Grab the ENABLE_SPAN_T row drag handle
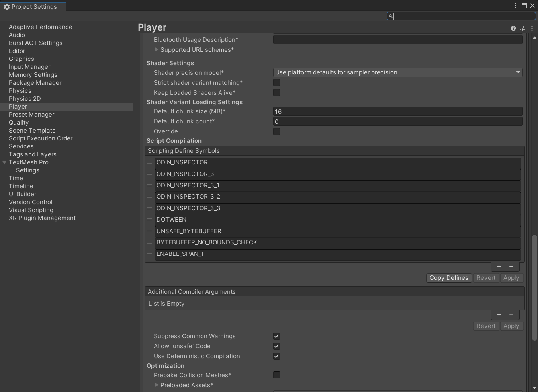 point(150,254)
